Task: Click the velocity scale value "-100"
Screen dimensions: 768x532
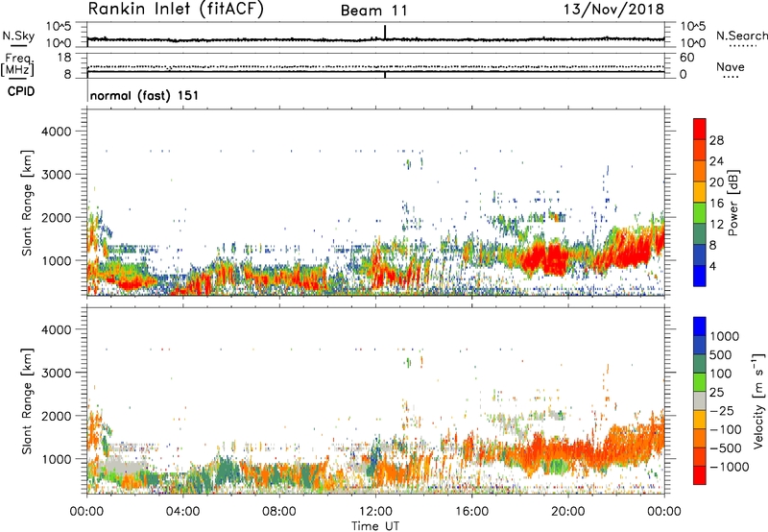Action: [726, 429]
